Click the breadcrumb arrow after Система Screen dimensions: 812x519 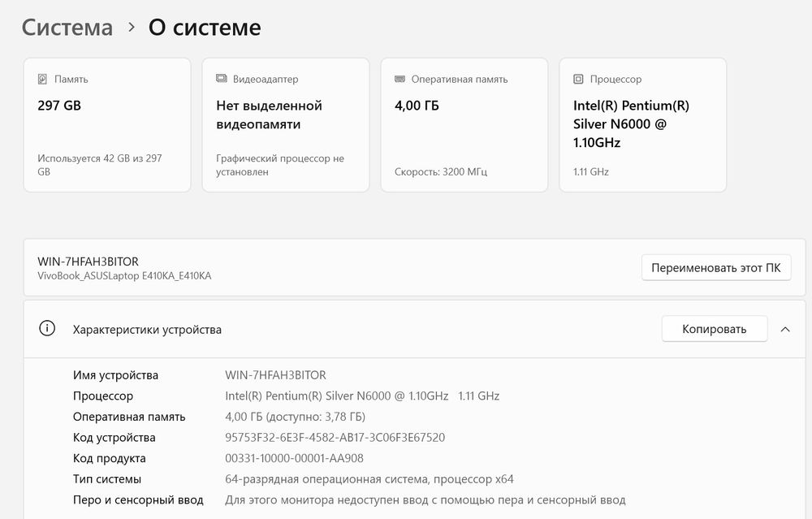[x=131, y=28]
